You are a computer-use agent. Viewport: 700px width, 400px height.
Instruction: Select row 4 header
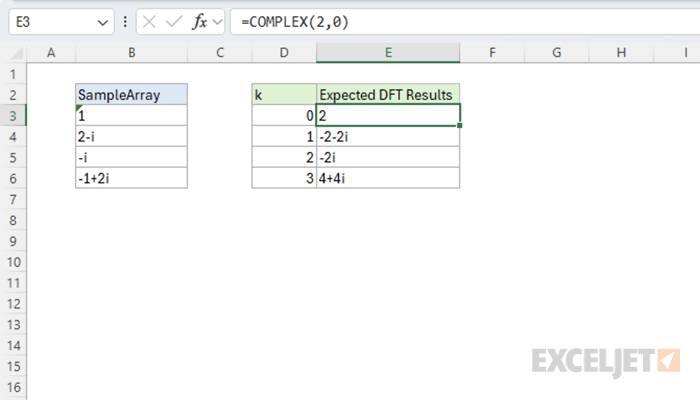click(13, 137)
